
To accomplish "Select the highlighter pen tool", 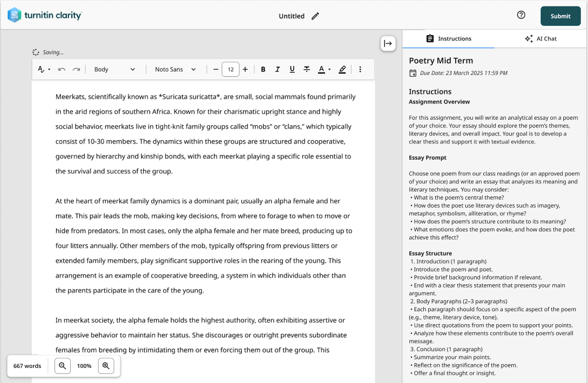I will click(x=342, y=70).
